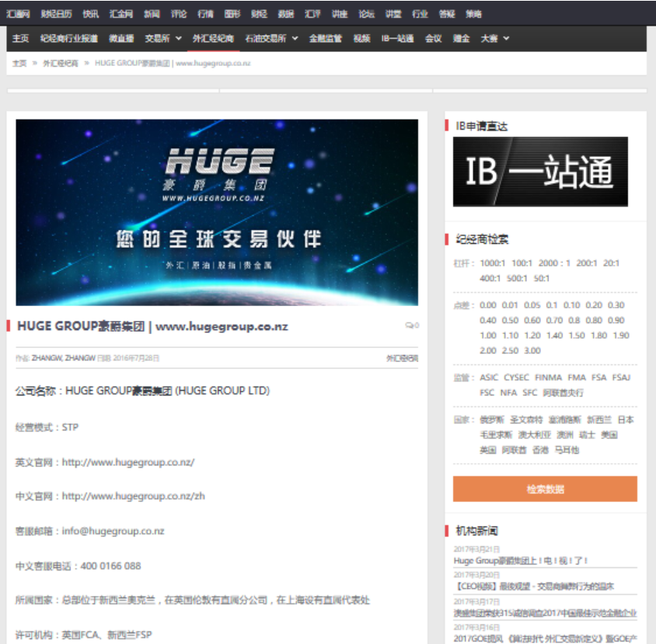Click the 外汇经纪商 category tag beside date
This screenshot has height=644, width=656.
[402, 358]
